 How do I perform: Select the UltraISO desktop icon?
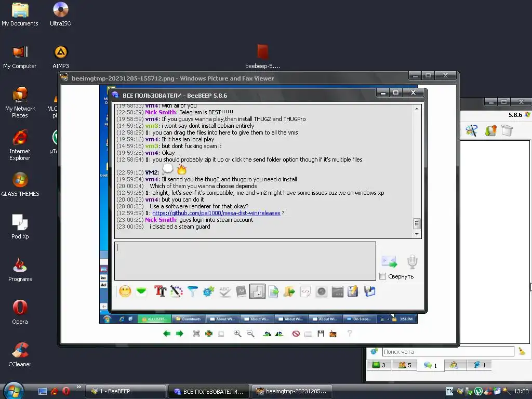click(x=61, y=14)
